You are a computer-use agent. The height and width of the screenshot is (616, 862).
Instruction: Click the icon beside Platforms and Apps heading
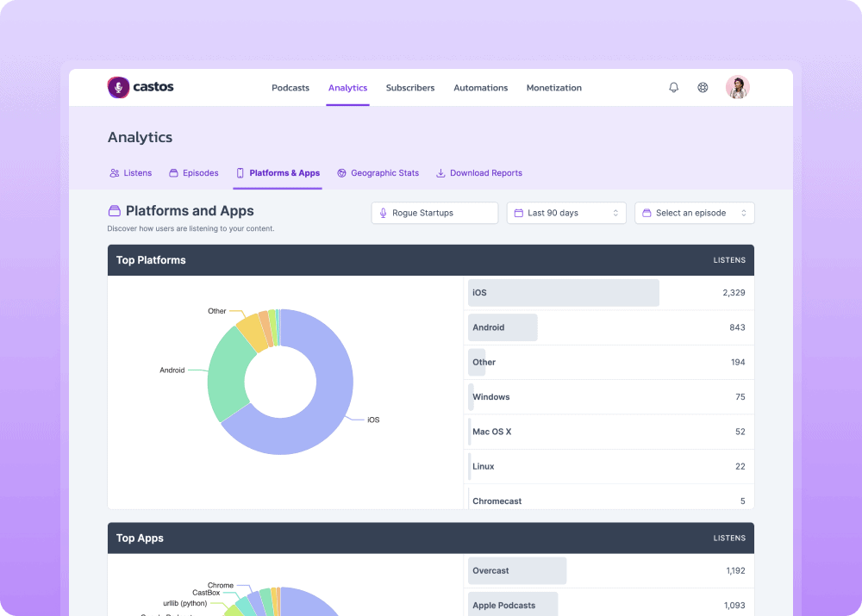point(115,211)
